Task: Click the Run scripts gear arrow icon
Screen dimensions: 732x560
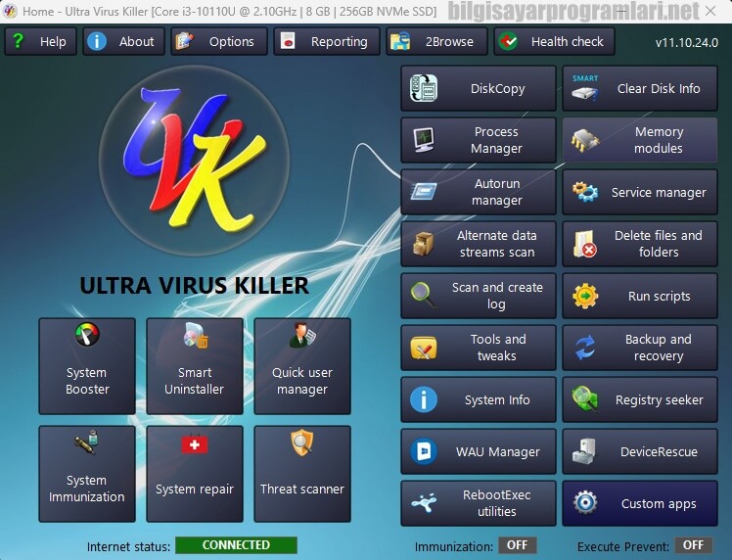Action: (x=585, y=296)
